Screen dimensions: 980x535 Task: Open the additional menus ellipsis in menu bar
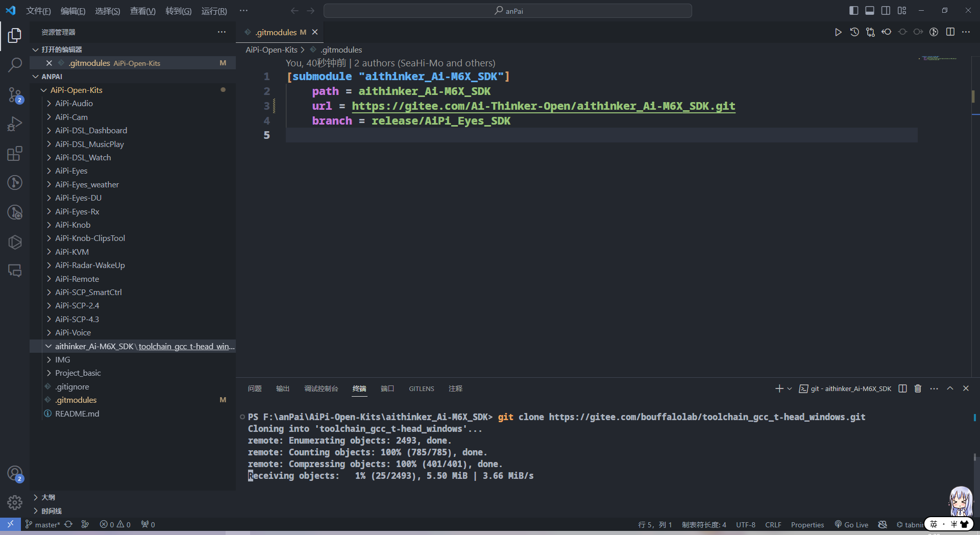point(243,11)
